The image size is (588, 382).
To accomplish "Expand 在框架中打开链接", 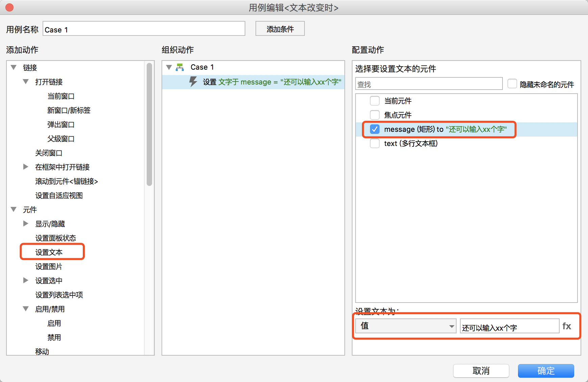I will [26, 167].
